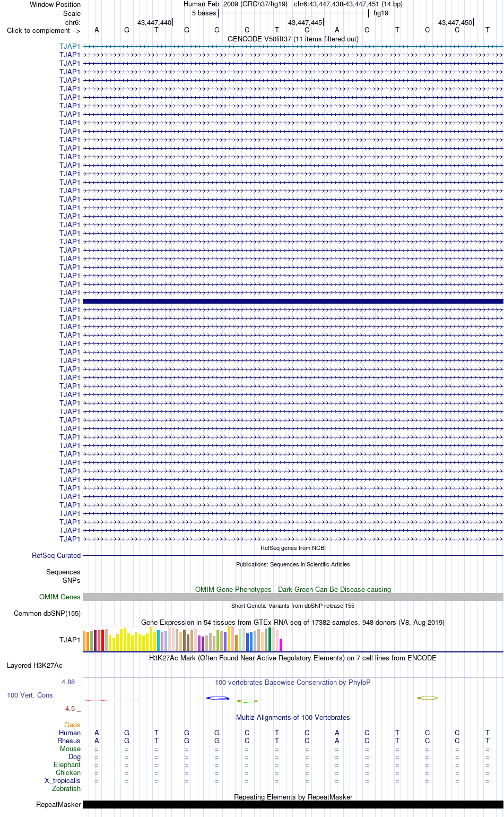Open 'Short Genetic Variants from dbSNP release 155'
The width and height of the screenshot is (504, 817).
[x=293, y=606]
